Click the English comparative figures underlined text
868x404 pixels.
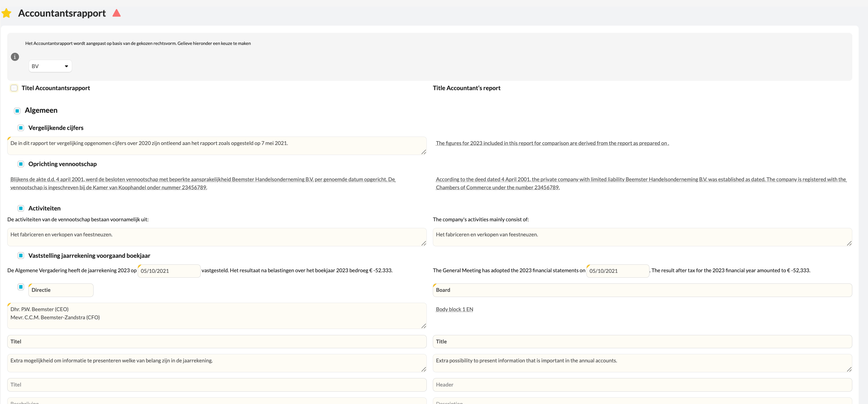(552, 143)
